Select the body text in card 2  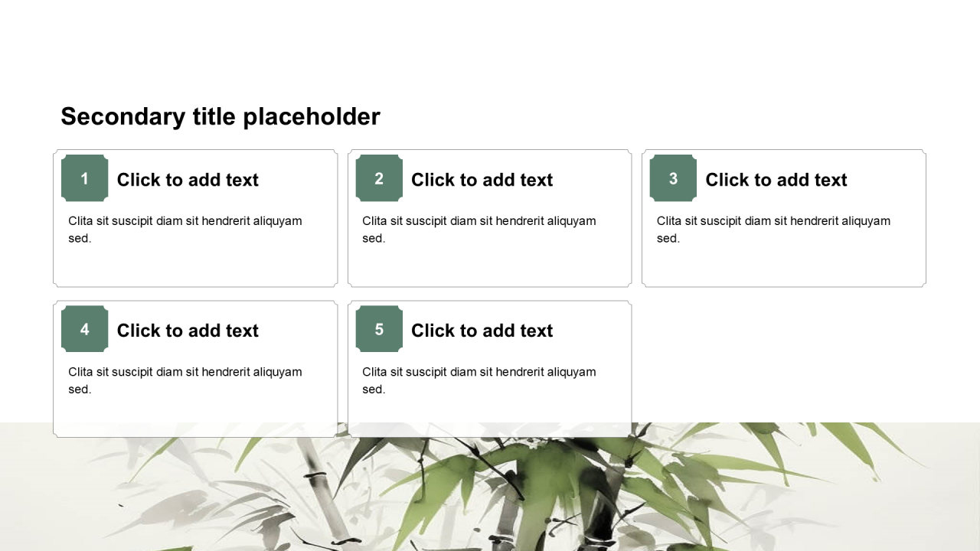click(x=479, y=229)
